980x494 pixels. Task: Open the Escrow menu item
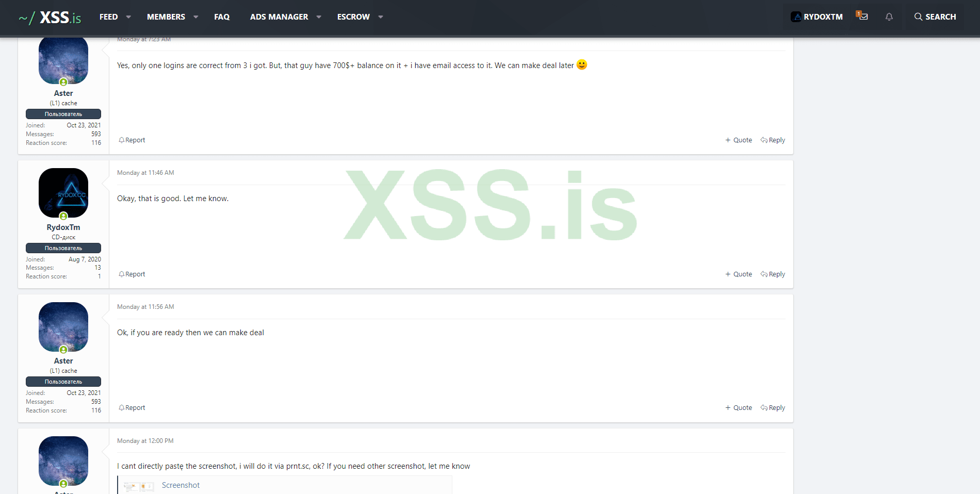353,17
